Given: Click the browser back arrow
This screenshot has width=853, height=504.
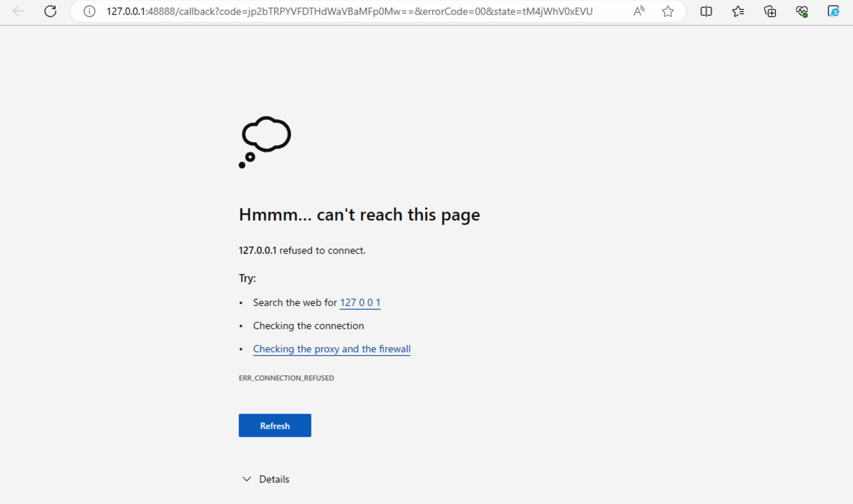Looking at the screenshot, I should click(x=18, y=11).
